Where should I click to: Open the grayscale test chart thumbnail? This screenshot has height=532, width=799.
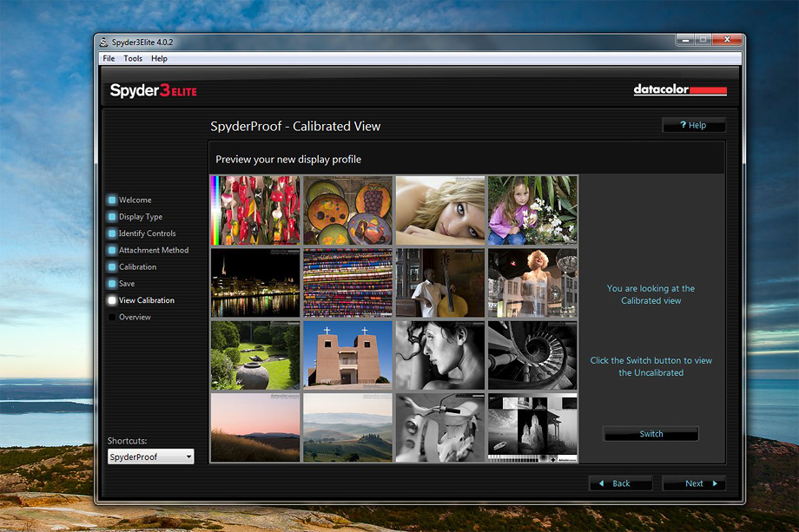point(532,428)
